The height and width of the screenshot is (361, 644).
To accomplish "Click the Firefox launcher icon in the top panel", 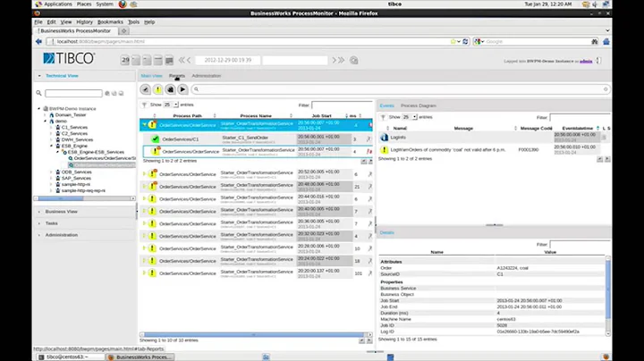I will (x=123, y=4).
